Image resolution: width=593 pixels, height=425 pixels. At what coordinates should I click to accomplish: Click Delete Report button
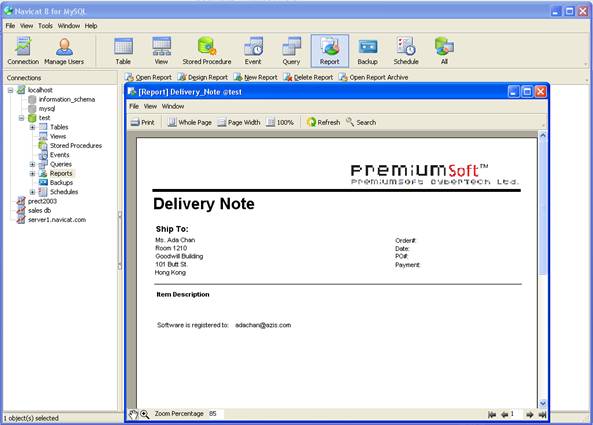coord(308,77)
